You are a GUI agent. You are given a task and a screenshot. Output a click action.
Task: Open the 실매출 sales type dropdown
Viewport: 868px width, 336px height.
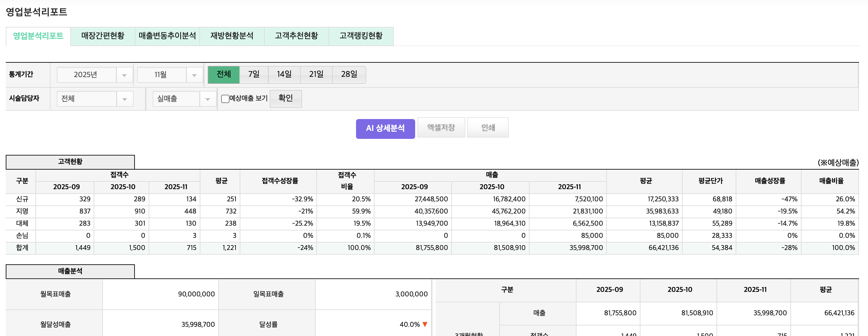[184, 99]
